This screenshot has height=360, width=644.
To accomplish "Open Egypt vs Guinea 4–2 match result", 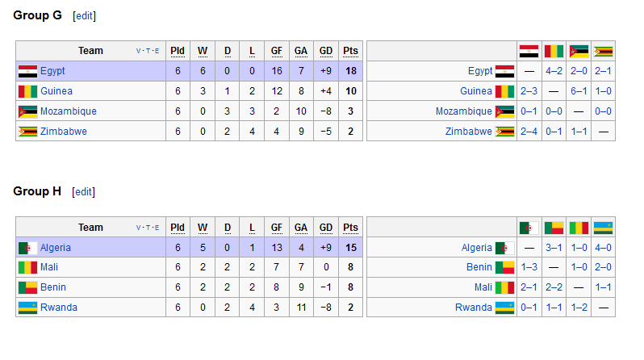I will point(554,71).
